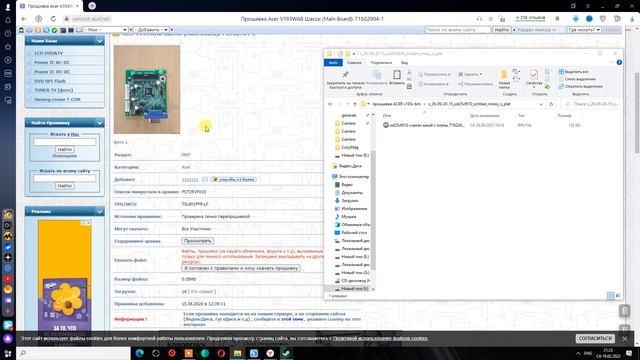Refresh the Explorer folder view
640x360 pixels.
tap(551, 104)
